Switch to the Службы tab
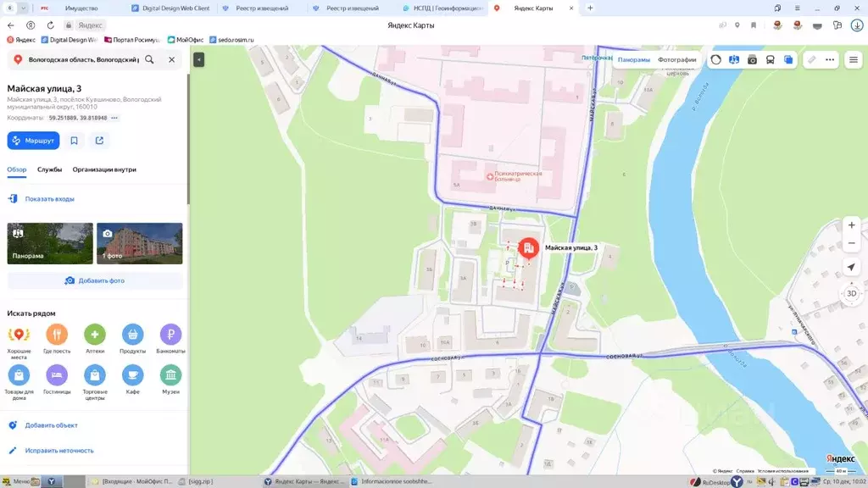868x488 pixels. (49, 169)
